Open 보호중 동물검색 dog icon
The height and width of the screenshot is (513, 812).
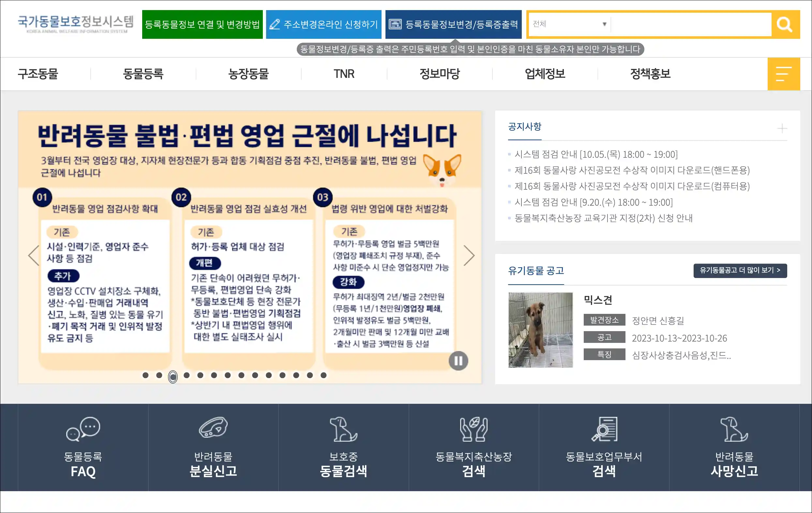coord(343,429)
